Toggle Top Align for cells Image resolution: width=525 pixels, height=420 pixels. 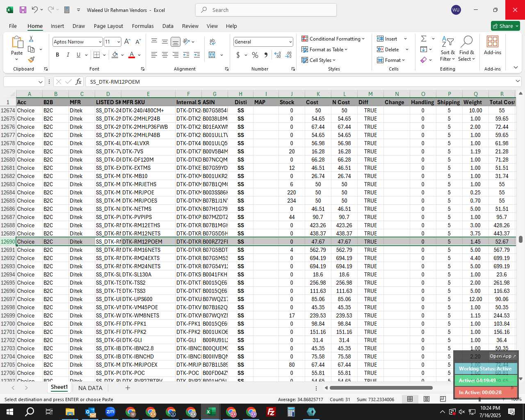coord(154,42)
